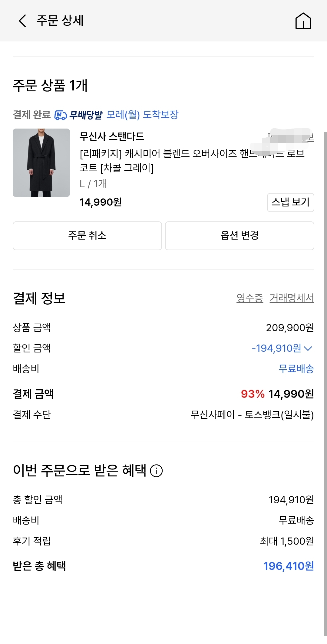Tap the back arrow in header

coord(22,21)
